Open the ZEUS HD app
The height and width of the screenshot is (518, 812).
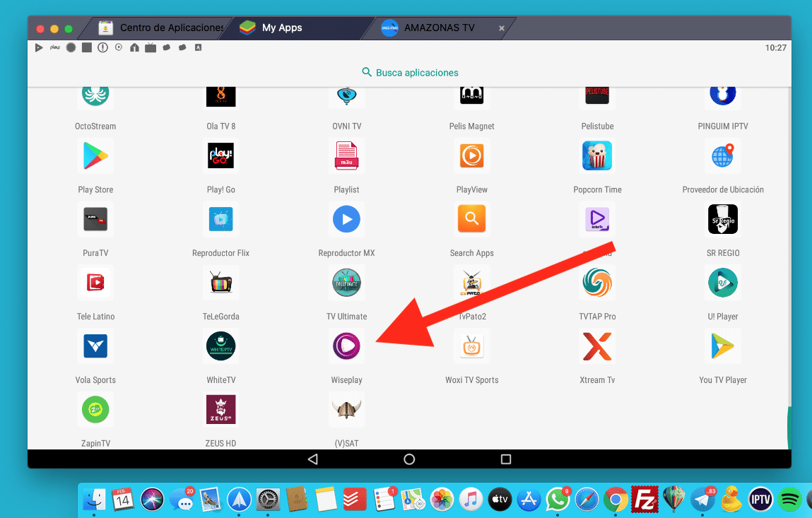click(220, 410)
